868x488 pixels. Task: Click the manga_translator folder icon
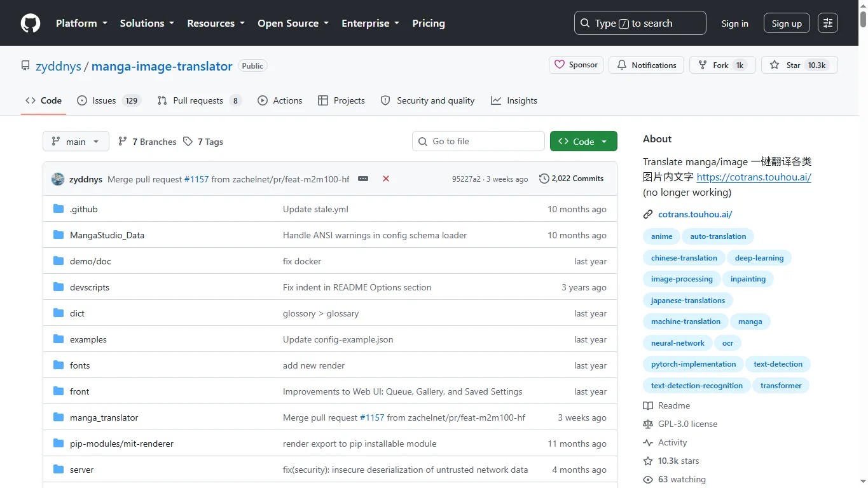[59, 417]
